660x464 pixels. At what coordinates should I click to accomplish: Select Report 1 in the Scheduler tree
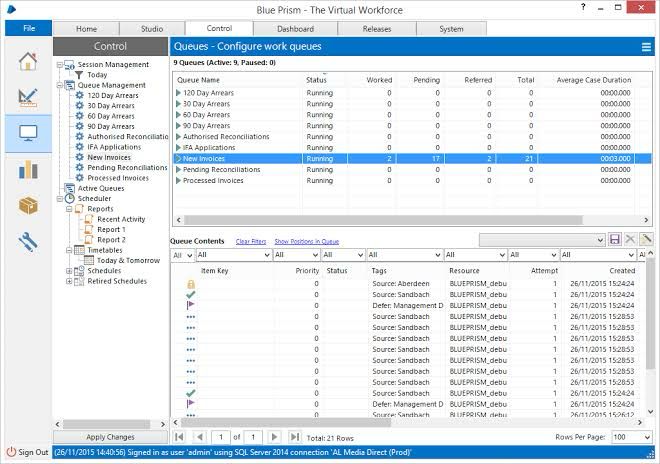point(111,229)
